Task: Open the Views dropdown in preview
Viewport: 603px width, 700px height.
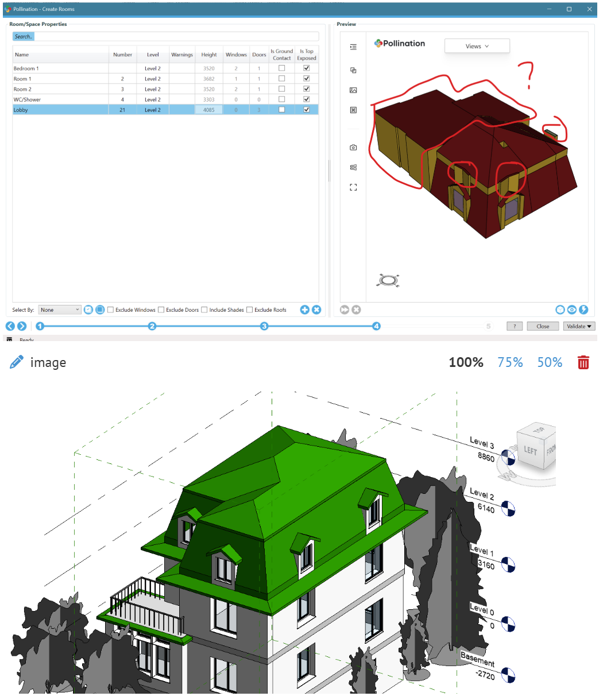Action: 477,47
